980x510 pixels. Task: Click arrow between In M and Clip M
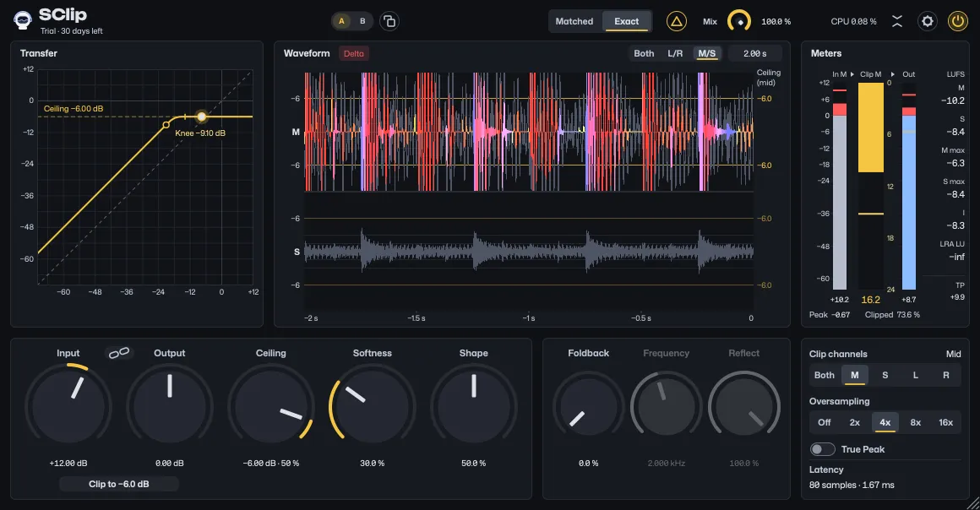click(852, 74)
